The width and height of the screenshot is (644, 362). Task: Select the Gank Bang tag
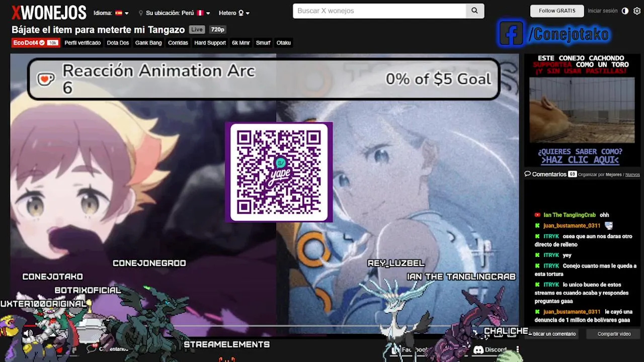[x=148, y=43]
